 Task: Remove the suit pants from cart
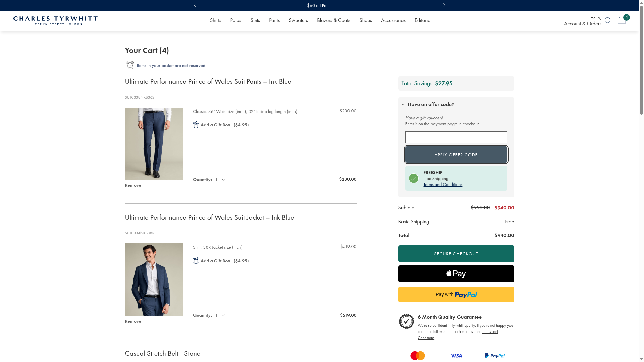click(133, 185)
